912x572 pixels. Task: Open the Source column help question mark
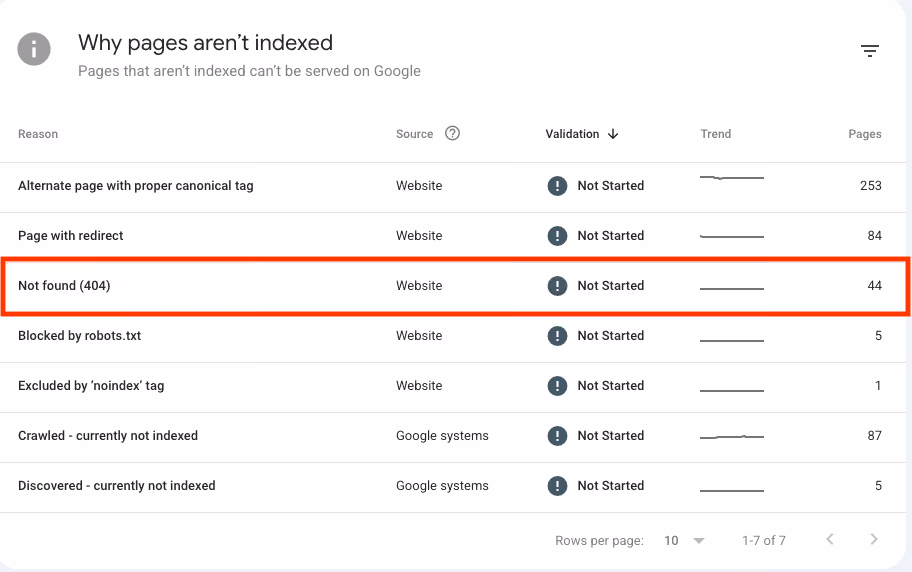[x=453, y=133]
